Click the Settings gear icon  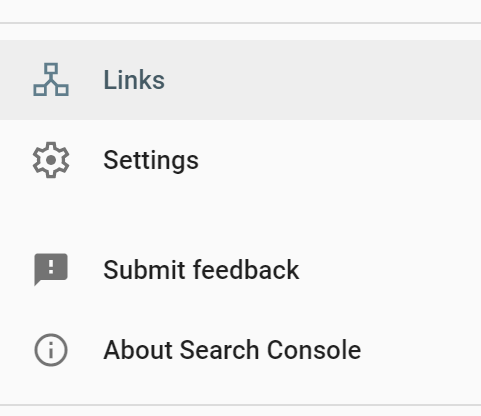click(x=51, y=160)
